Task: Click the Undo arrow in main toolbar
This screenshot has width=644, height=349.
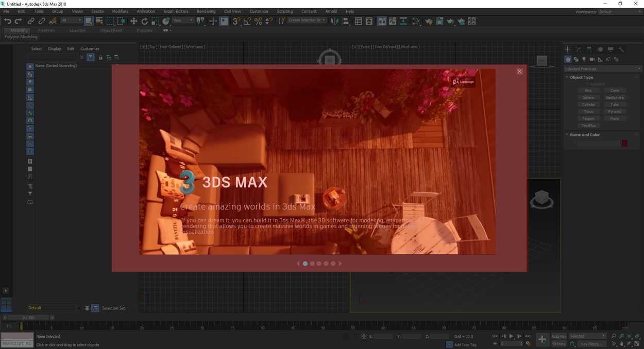Action: [7, 21]
